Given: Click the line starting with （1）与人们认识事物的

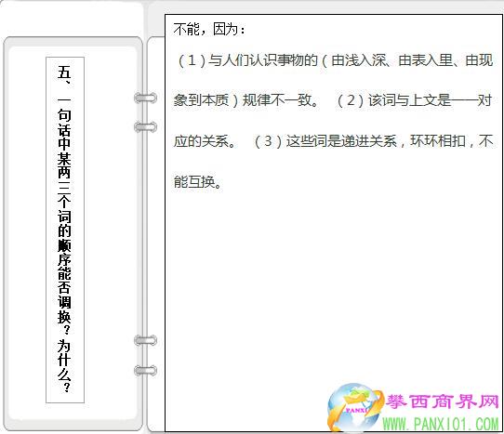Looking at the screenshot, I should click(336, 60).
